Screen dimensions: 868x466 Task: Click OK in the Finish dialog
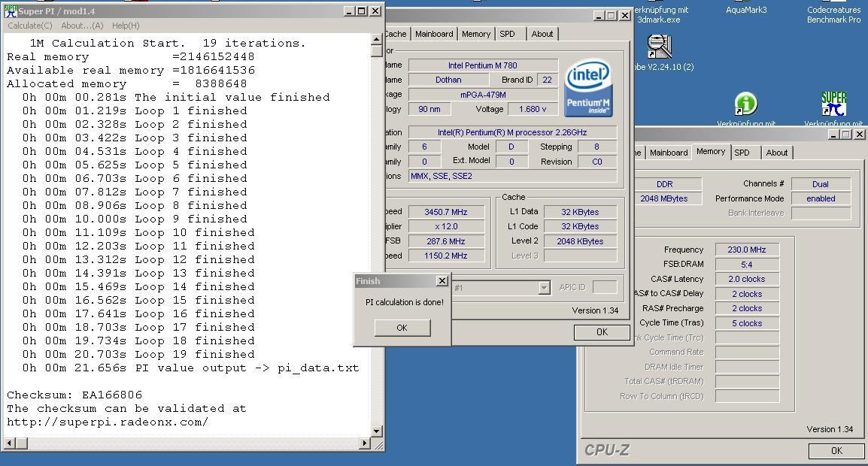[402, 328]
